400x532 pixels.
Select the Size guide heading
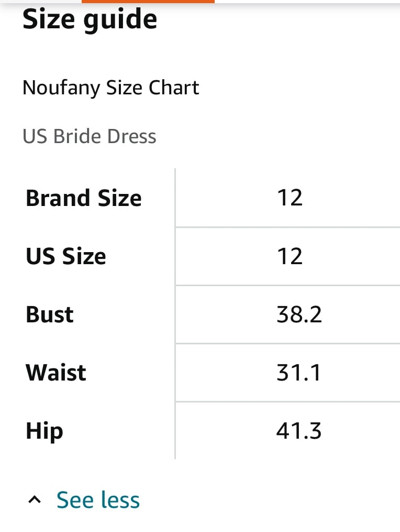(x=90, y=20)
